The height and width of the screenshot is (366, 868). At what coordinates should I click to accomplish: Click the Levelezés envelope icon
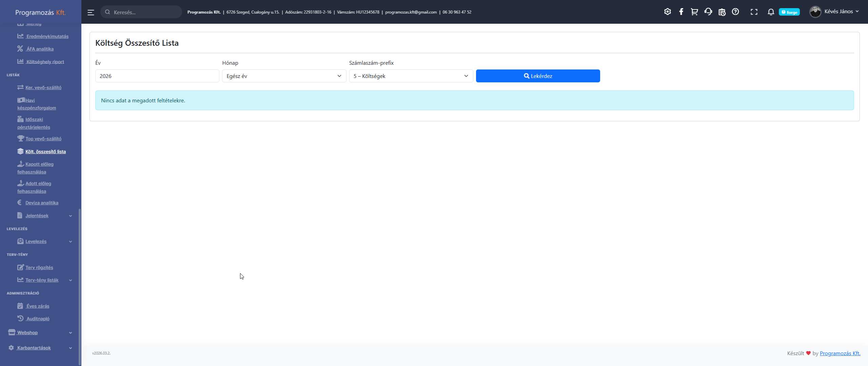[20, 241]
